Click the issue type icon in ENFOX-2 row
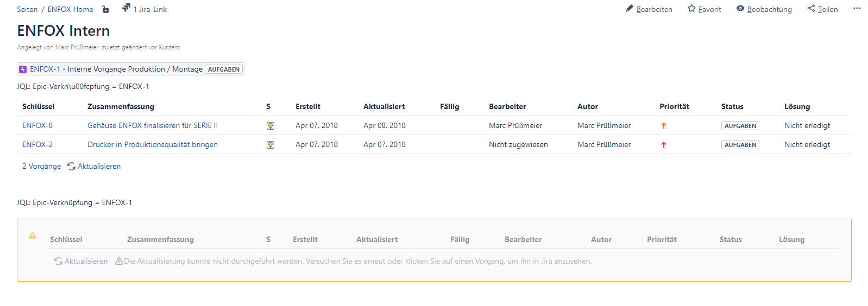Image resolution: width=868 pixels, height=306 pixels. [271, 145]
